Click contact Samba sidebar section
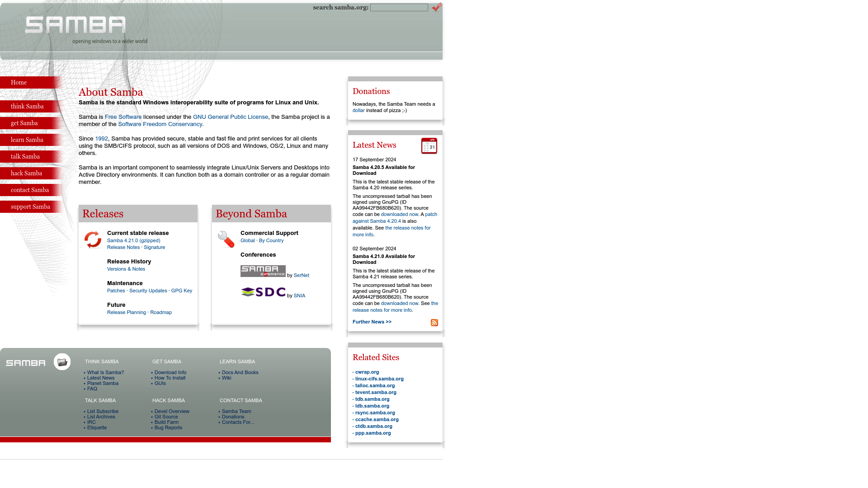Viewport: 868px width, 488px height. (30, 190)
